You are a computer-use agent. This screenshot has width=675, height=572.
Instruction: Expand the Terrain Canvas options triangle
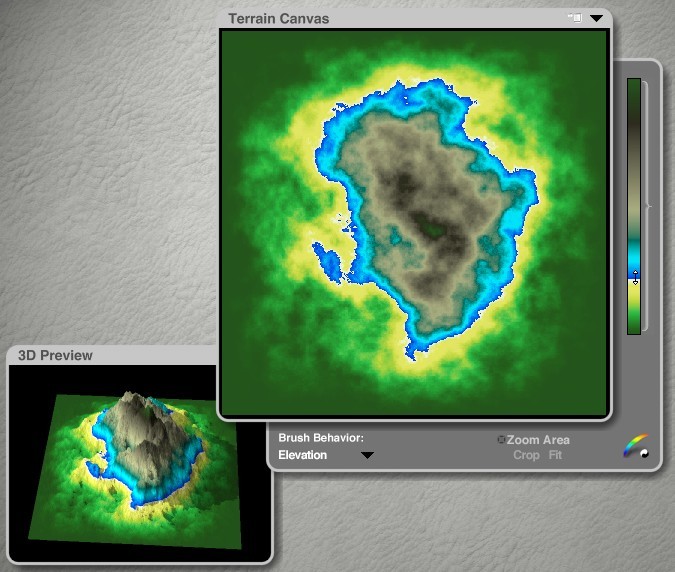tap(597, 18)
